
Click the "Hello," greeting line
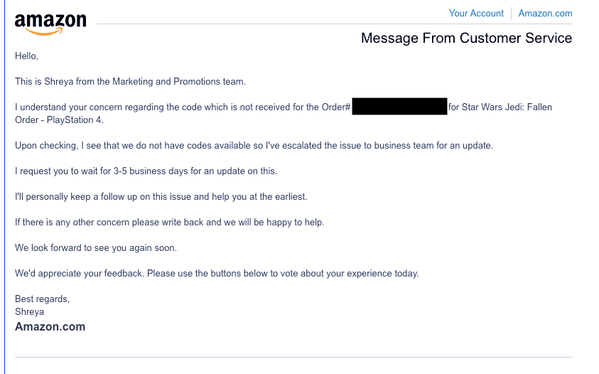coord(27,56)
